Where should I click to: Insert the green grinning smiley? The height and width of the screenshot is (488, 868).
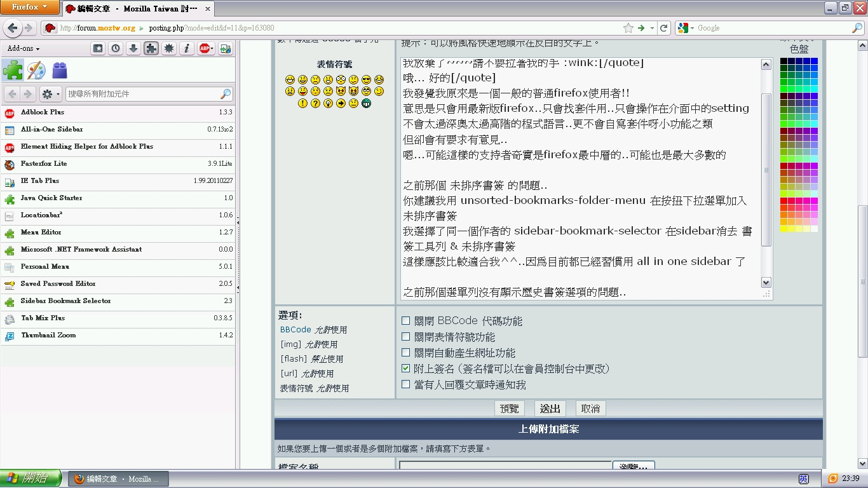coord(367,103)
